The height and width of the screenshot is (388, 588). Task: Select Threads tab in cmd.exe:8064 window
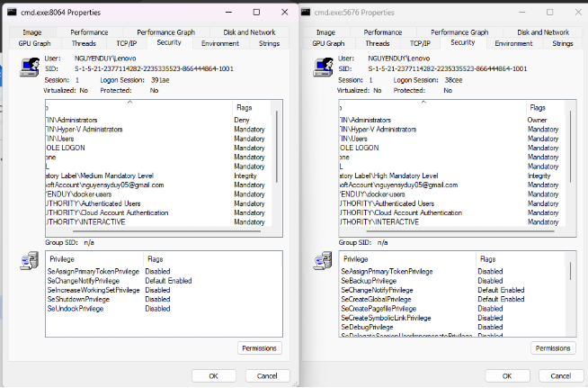(84, 43)
